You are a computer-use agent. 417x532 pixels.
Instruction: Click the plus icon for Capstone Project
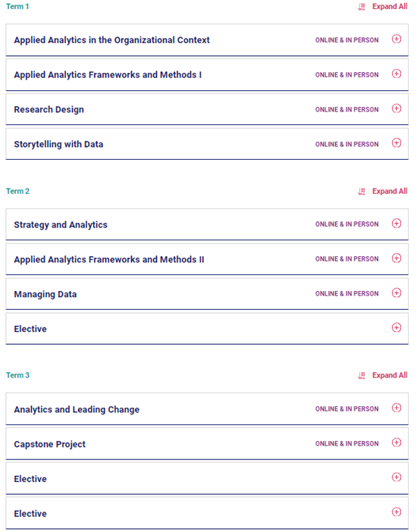click(x=397, y=443)
